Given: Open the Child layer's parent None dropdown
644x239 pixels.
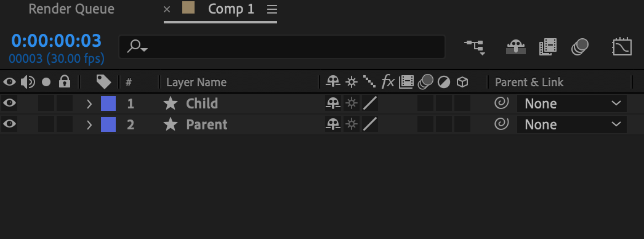Looking at the screenshot, I should point(572,103).
